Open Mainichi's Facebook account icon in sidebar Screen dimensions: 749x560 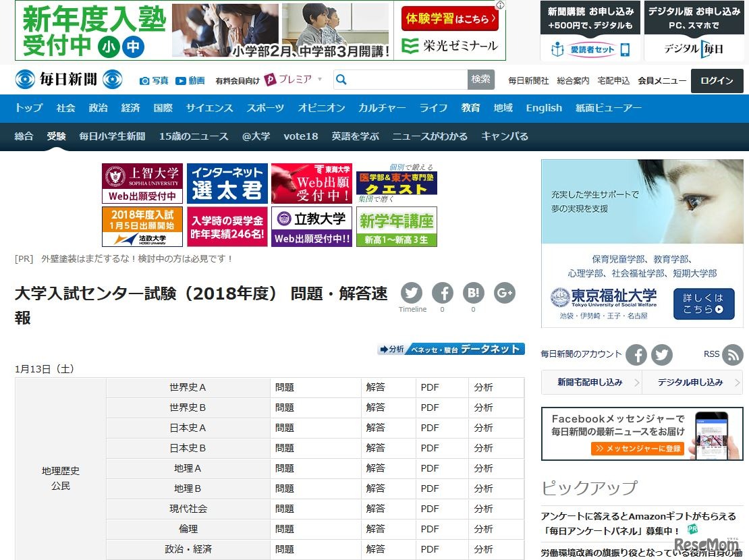636,354
